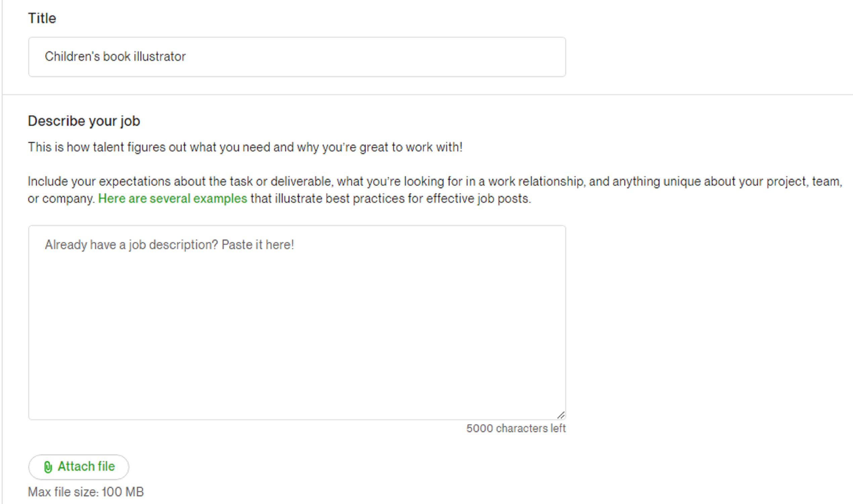Click the "5000 characters left" counter
853x504 pixels.
515,429
